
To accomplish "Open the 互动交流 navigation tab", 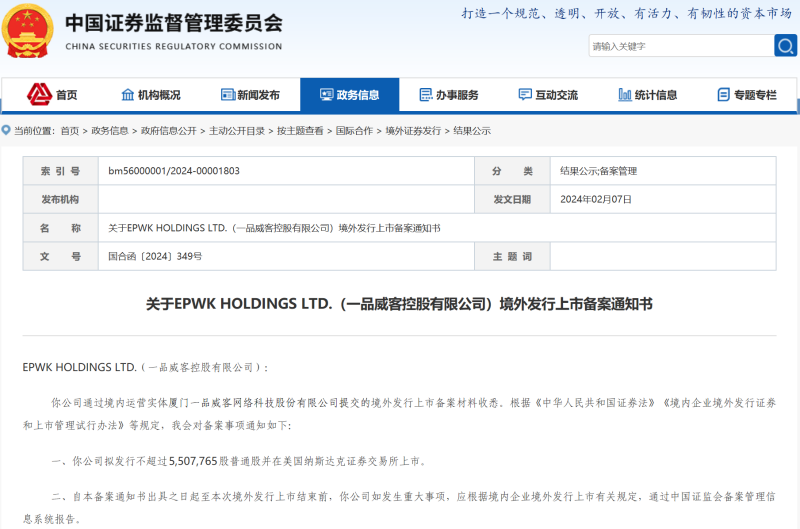I will click(x=548, y=94).
